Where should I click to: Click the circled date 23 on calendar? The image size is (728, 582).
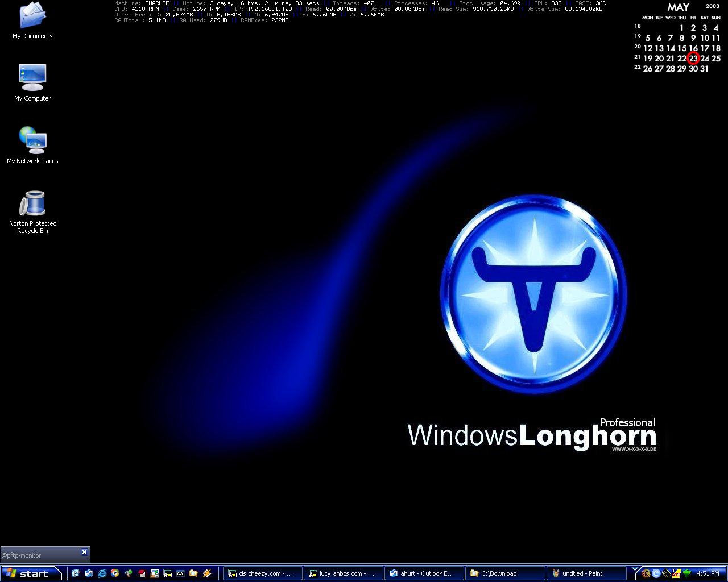point(693,58)
